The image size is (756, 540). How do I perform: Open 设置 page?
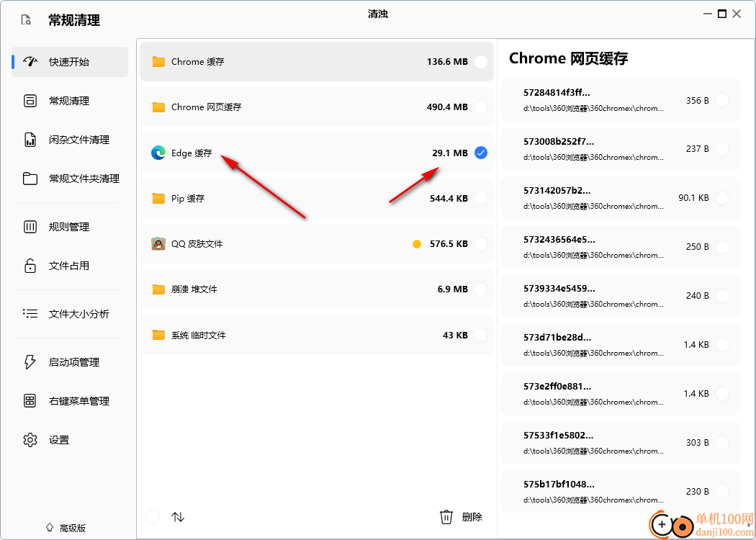pos(70,440)
